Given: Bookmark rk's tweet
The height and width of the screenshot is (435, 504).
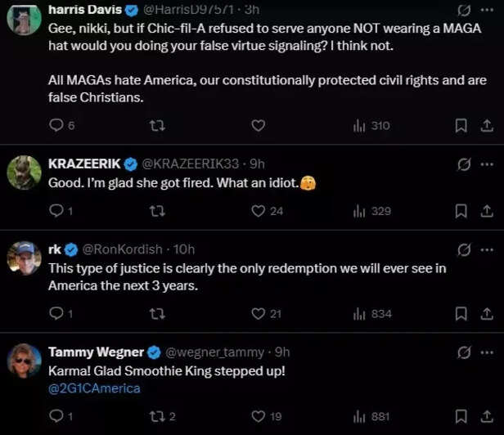Looking at the screenshot, I should point(461,313).
